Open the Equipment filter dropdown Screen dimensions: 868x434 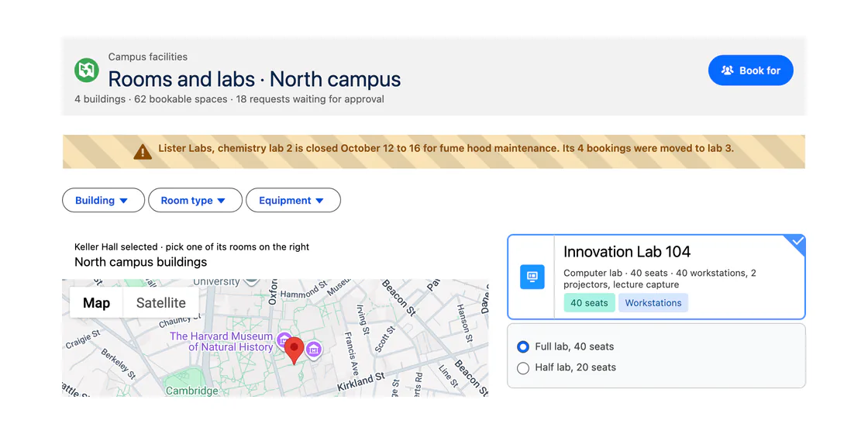[293, 201]
